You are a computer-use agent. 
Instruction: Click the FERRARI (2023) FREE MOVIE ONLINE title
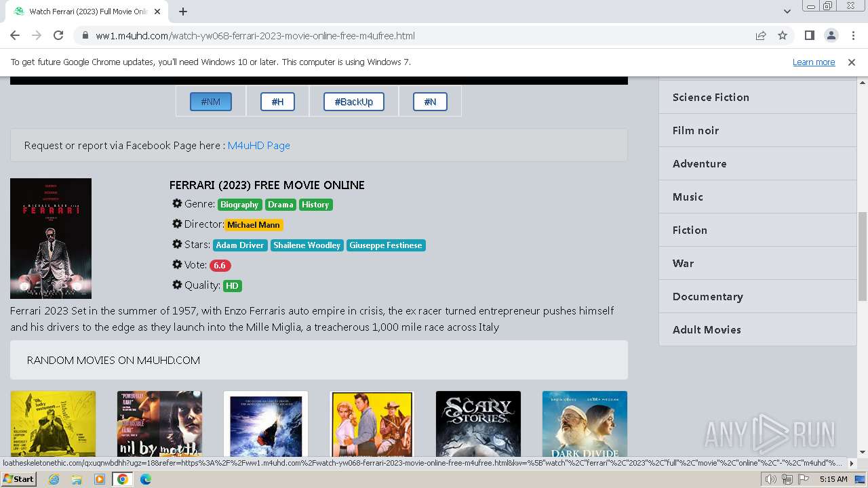tap(267, 185)
